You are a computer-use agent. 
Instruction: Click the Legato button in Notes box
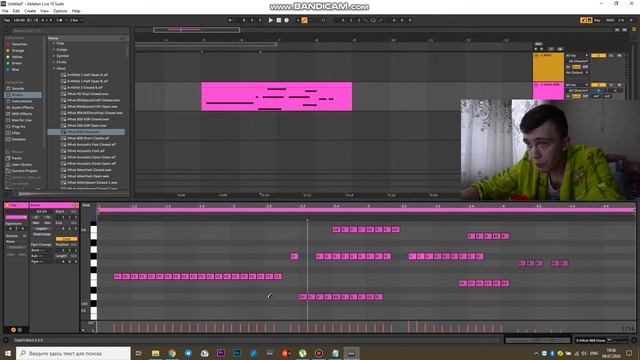pyautogui.click(x=42, y=229)
